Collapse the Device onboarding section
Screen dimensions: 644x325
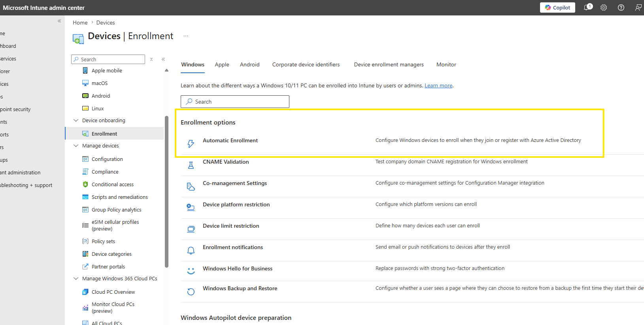[x=76, y=120]
